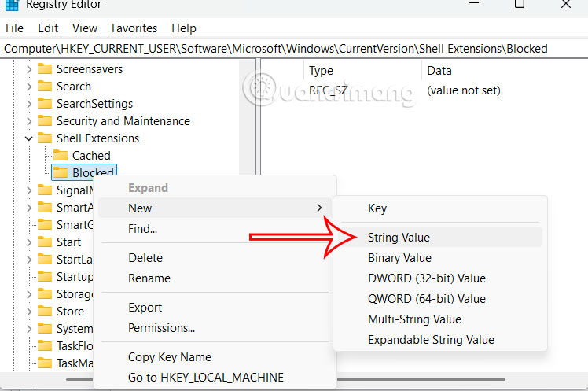Create a new Binary Value
Image resolution: width=588 pixels, height=391 pixels.
point(439,258)
